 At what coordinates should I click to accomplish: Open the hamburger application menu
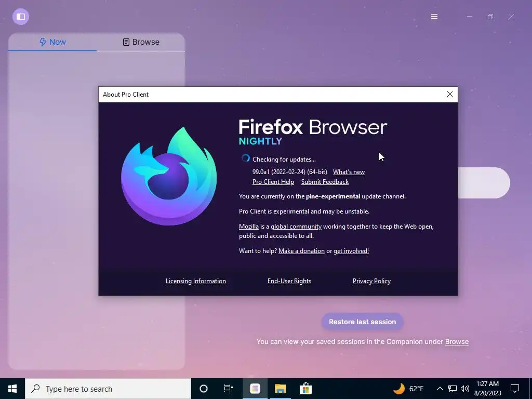(434, 17)
